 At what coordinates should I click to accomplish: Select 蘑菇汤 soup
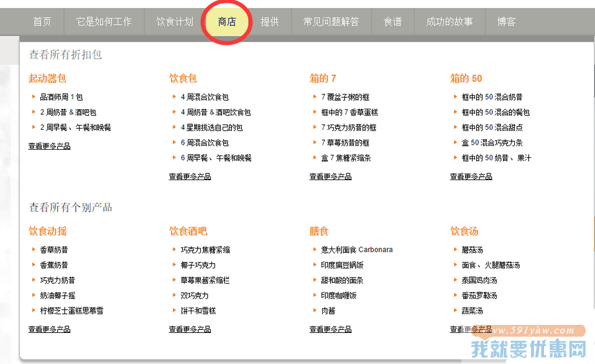(x=472, y=250)
